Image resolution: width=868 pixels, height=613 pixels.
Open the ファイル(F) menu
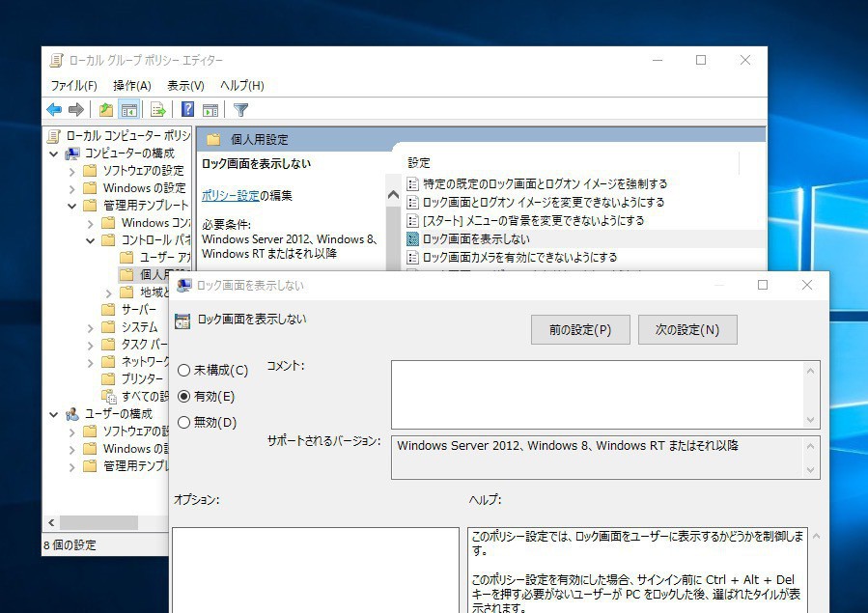[x=73, y=85]
